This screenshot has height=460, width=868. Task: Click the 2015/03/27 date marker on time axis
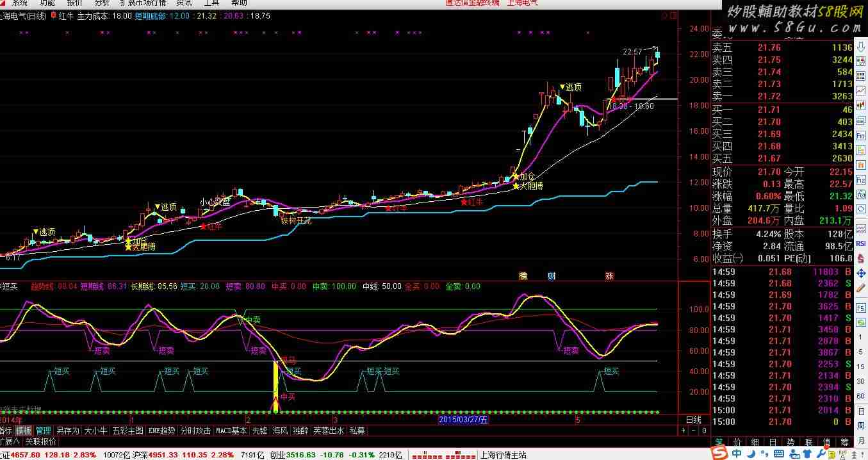click(463, 420)
